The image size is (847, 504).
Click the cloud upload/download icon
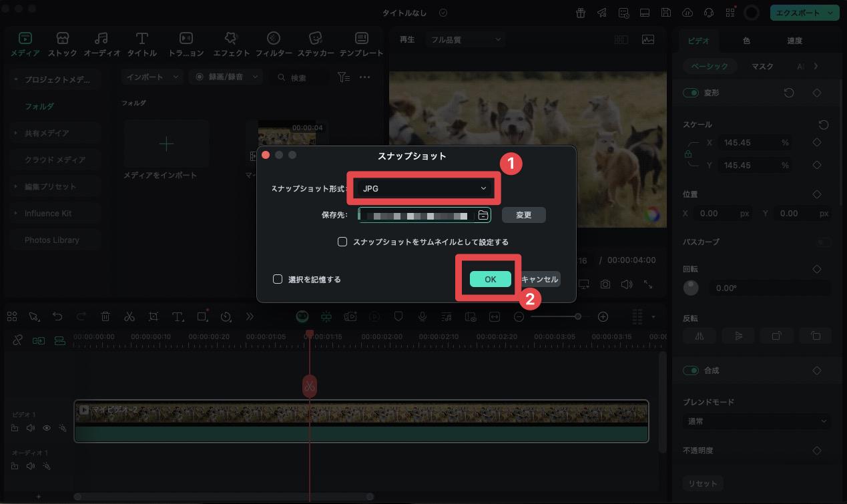point(687,13)
